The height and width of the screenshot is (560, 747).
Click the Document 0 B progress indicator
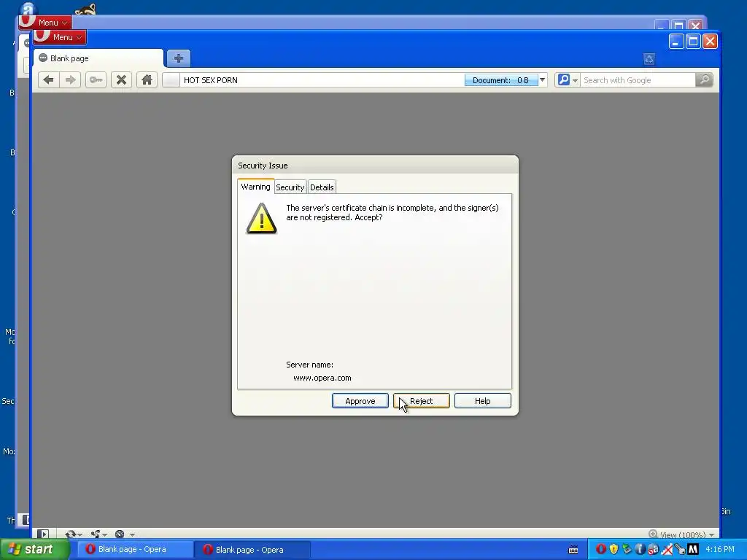coord(500,80)
